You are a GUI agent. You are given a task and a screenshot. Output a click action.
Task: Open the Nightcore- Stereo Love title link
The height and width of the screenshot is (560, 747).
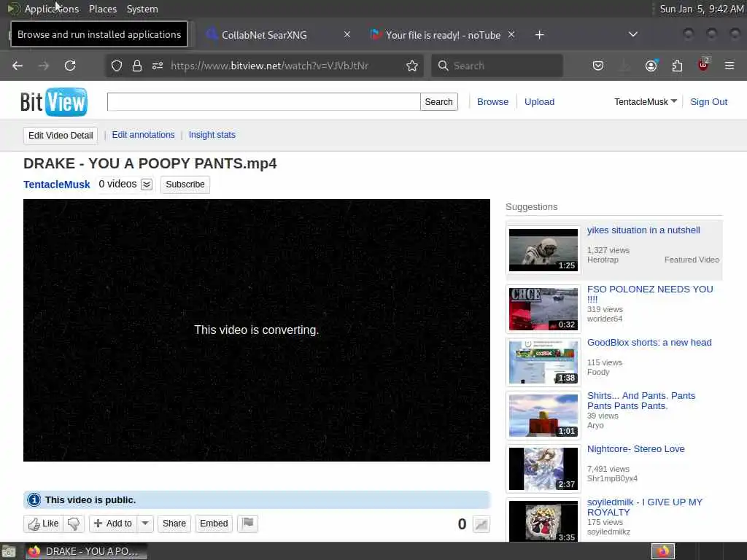coord(635,449)
